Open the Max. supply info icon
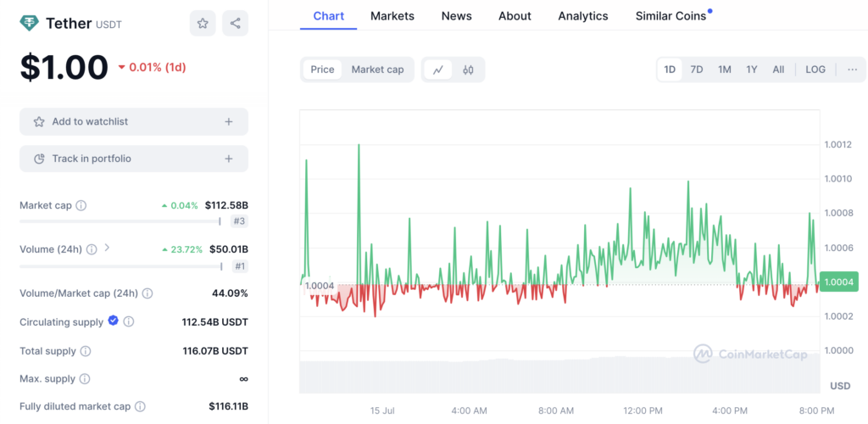The width and height of the screenshot is (868, 424). click(x=84, y=379)
